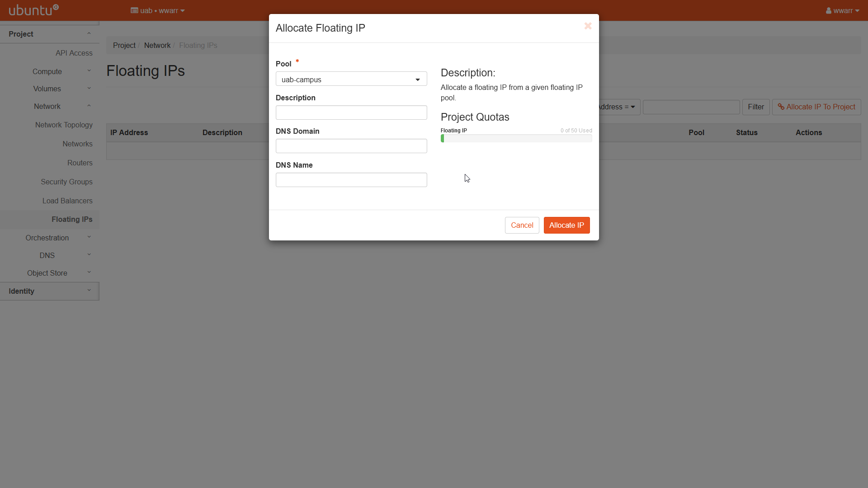Click the Actions column header

[809, 132]
